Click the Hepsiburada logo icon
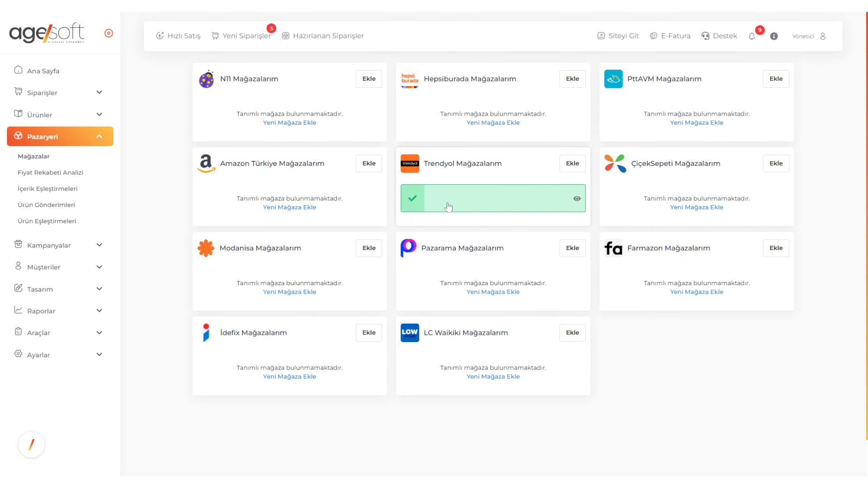 (410, 80)
